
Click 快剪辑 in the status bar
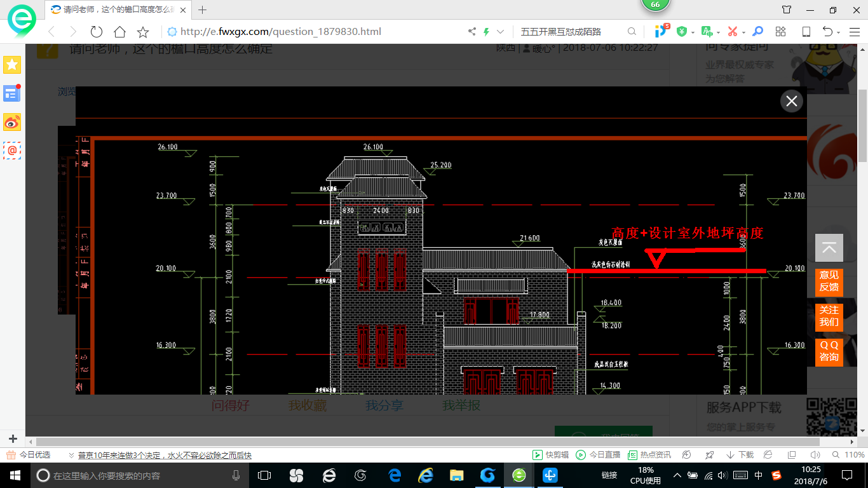pyautogui.click(x=550, y=455)
